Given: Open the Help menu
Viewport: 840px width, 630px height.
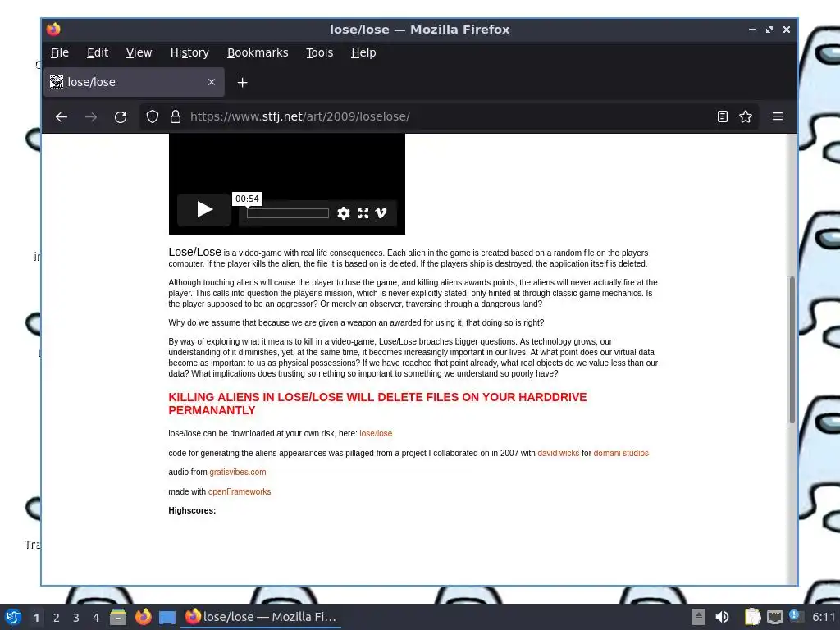Looking at the screenshot, I should click(x=363, y=52).
